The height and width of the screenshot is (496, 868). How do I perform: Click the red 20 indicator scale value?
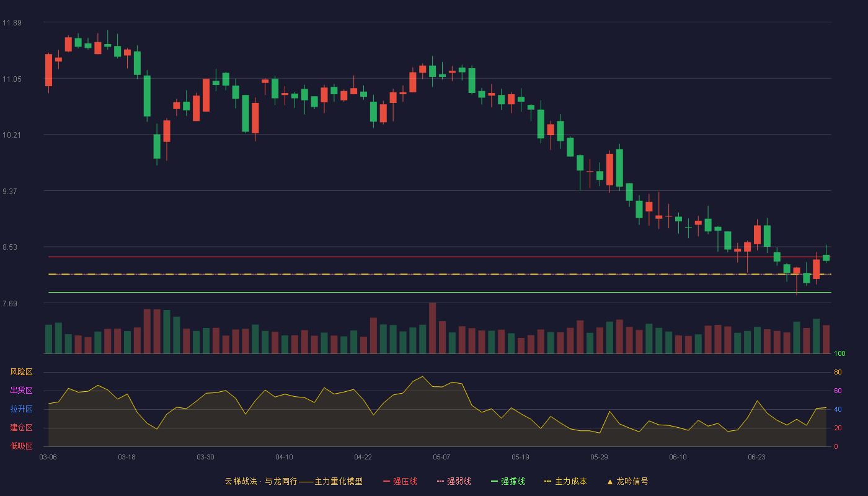pos(838,428)
